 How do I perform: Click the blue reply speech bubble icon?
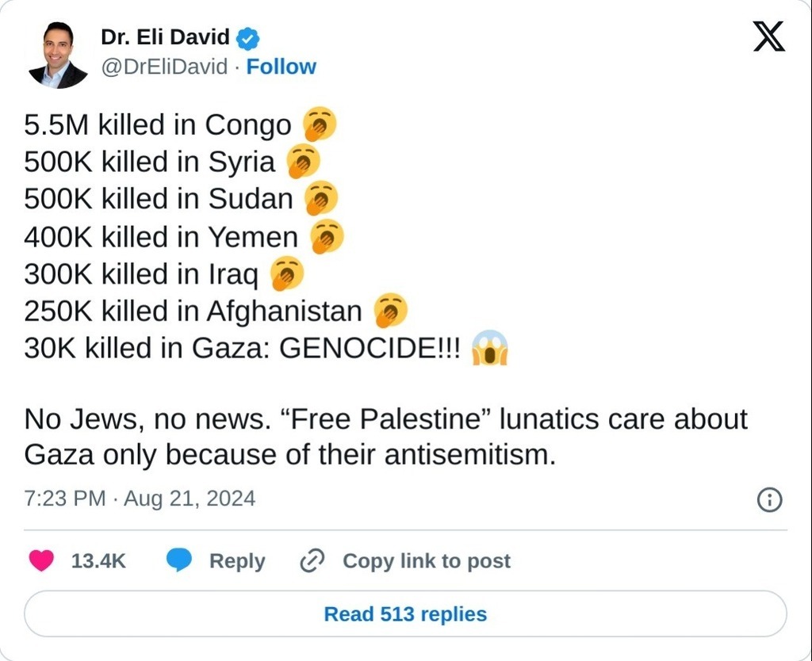click(179, 561)
